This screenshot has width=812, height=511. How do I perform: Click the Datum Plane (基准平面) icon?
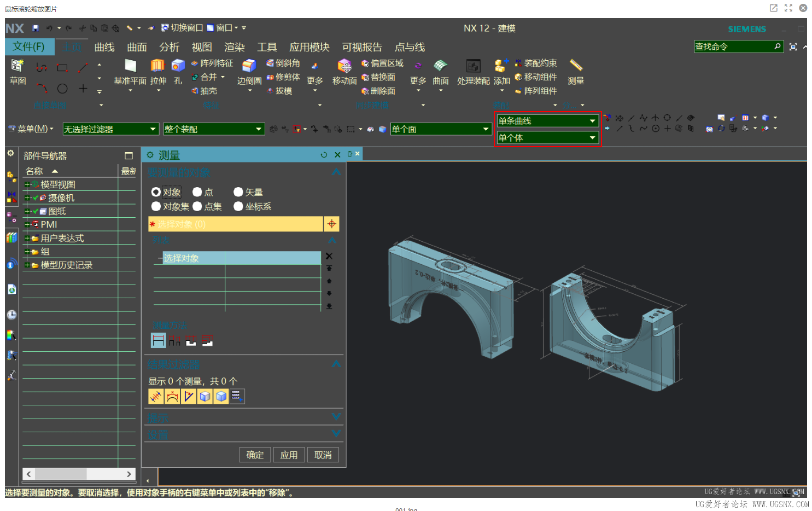click(x=130, y=66)
